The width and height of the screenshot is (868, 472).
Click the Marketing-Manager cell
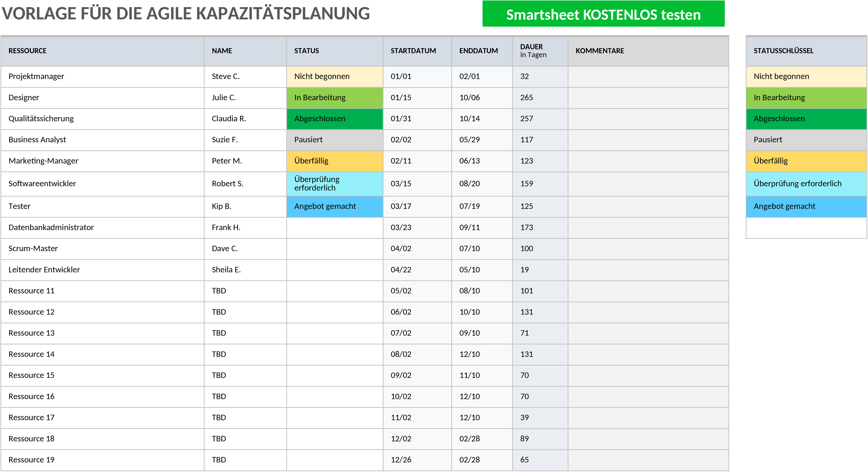click(102, 161)
